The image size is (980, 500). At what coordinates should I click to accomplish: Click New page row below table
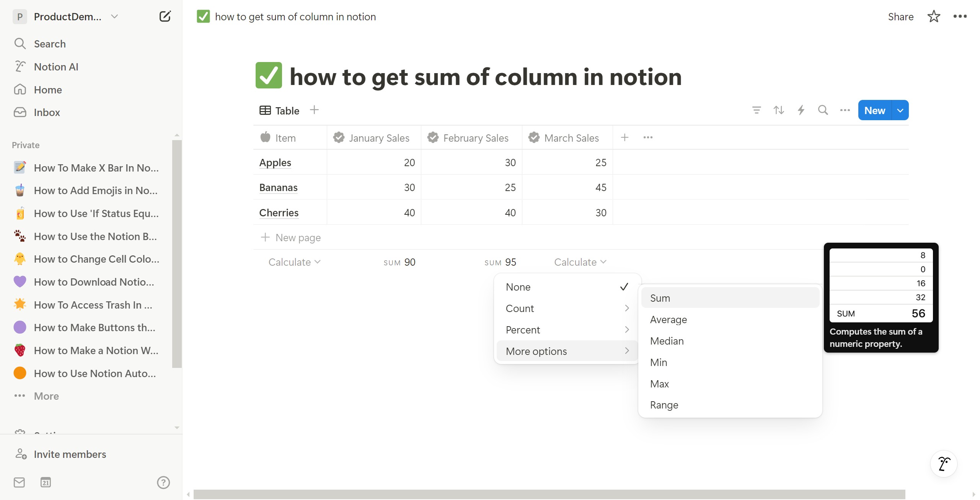(581, 237)
